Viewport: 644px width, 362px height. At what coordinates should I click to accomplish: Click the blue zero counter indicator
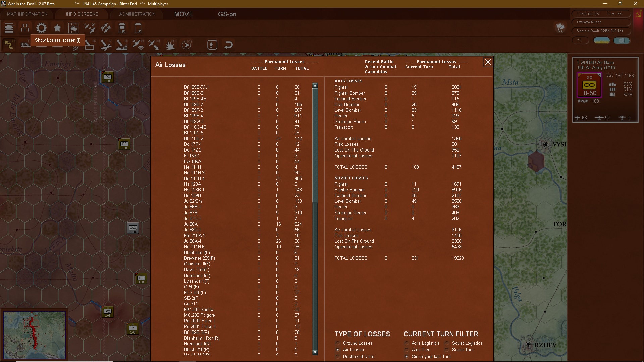[x=622, y=40]
